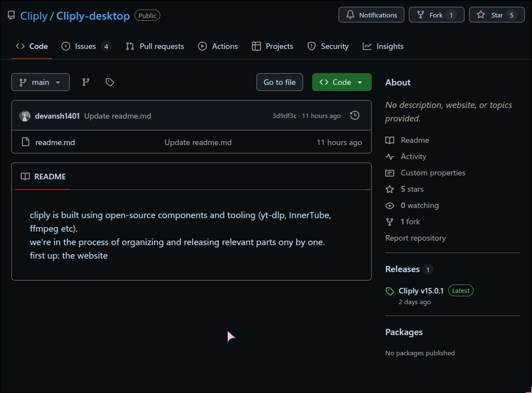Image resolution: width=532 pixels, height=393 pixels.
Task: Click the branches icon next to main
Action: point(86,82)
